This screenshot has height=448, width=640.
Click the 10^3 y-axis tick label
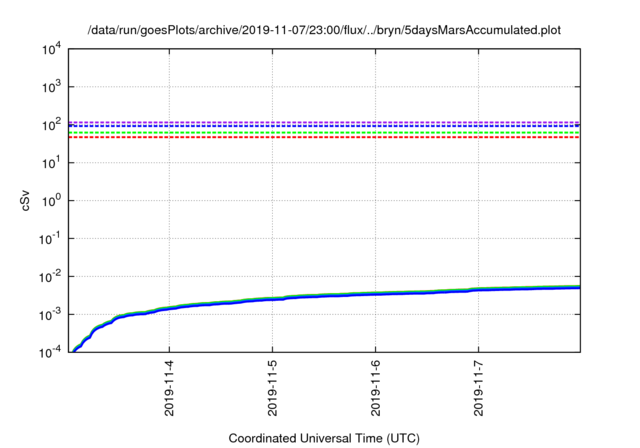click(x=51, y=87)
